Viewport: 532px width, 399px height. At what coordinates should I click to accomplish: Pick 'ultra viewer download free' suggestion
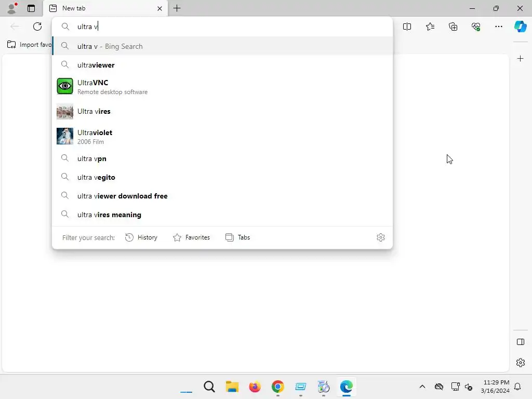(222, 196)
